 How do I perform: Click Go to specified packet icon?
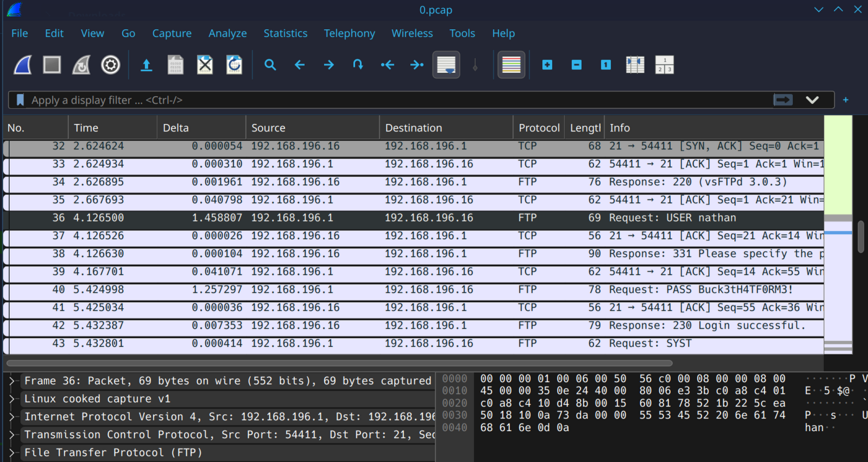tap(358, 65)
